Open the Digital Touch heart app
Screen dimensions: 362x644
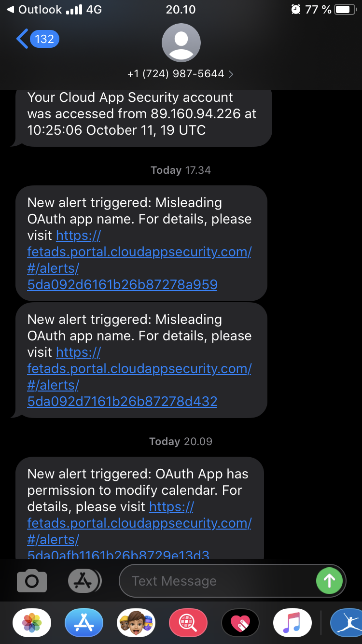click(240, 623)
